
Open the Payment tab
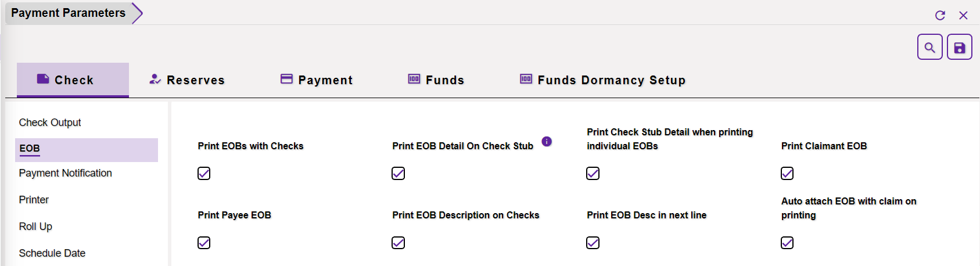tap(317, 80)
